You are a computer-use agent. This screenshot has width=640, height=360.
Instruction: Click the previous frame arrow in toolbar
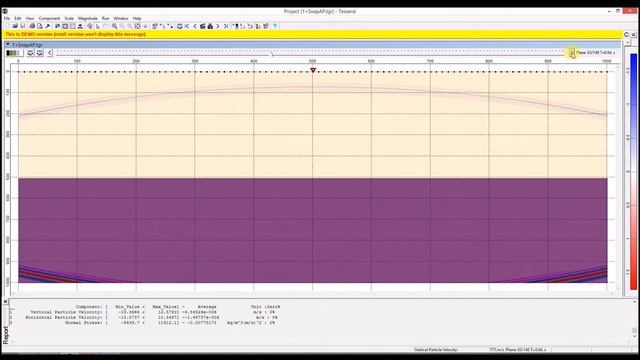coord(195,26)
